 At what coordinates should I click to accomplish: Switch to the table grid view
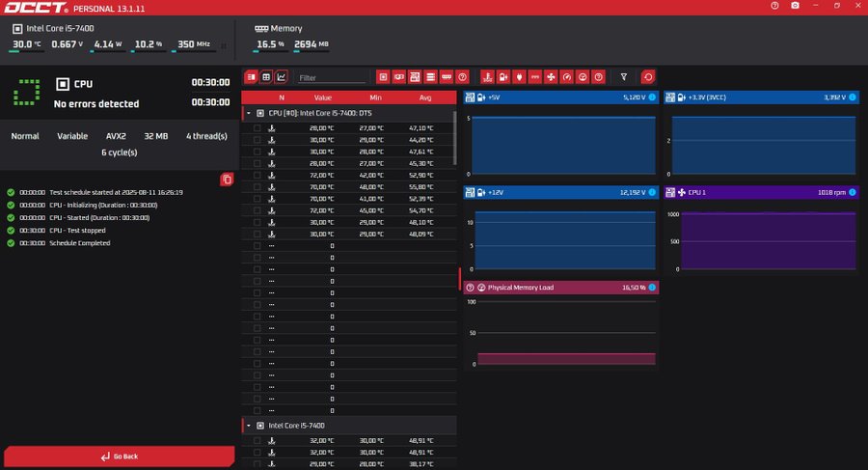[266, 77]
